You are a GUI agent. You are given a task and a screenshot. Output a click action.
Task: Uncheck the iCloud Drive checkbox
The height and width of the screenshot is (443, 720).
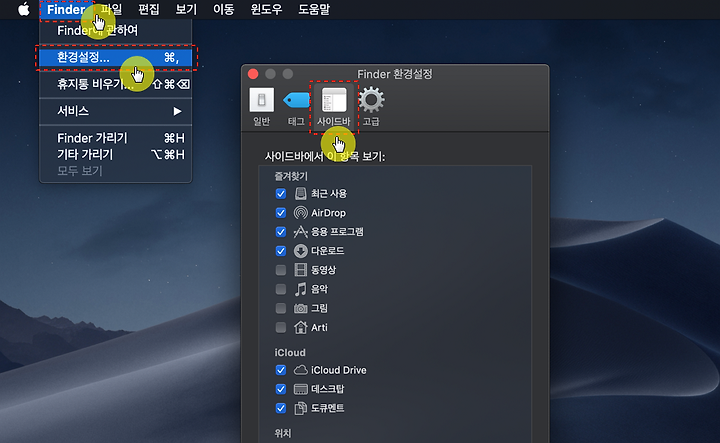pos(281,370)
